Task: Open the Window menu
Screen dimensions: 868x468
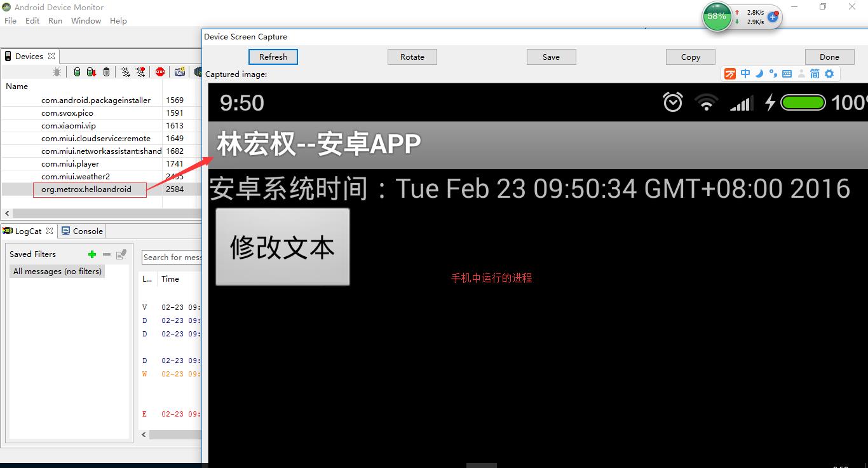Action: (x=86, y=20)
